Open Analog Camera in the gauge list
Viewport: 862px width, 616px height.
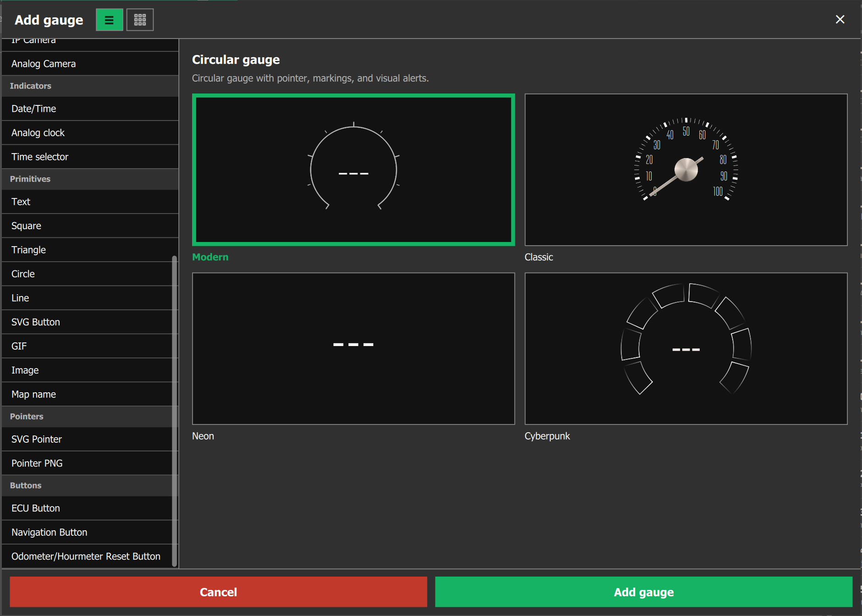point(90,64)
